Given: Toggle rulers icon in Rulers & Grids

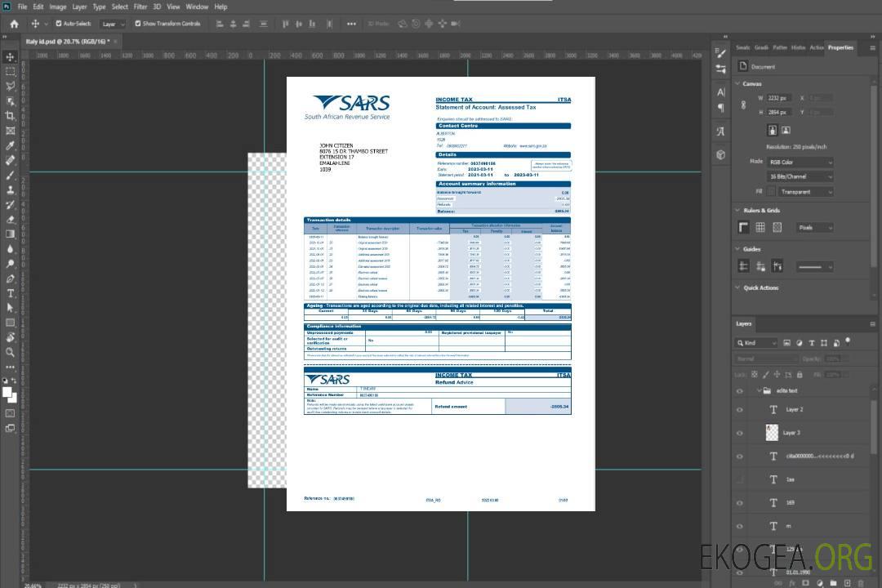Looking at the screenshot, I should [x=744, y=227].
